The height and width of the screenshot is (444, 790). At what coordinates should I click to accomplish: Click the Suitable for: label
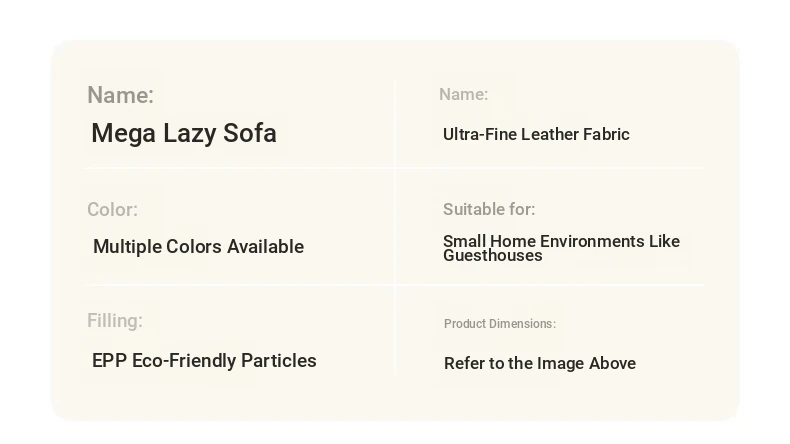(489, 209)
